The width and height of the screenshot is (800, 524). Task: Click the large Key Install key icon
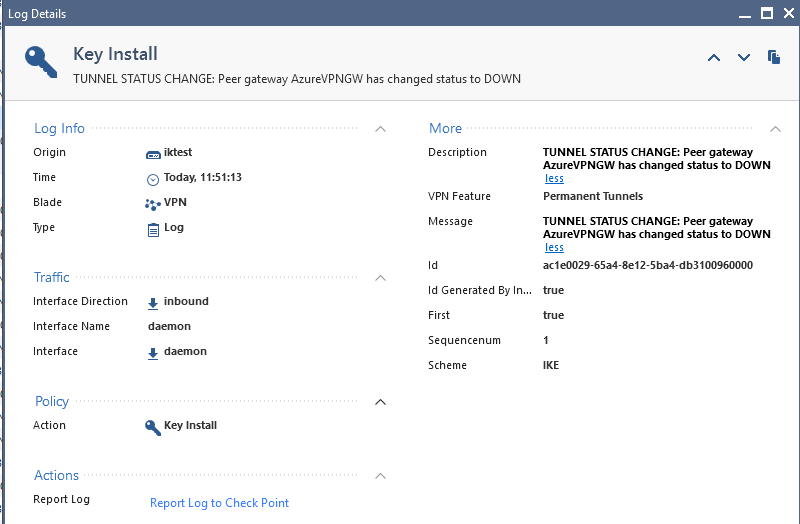(x=41, y=62)
